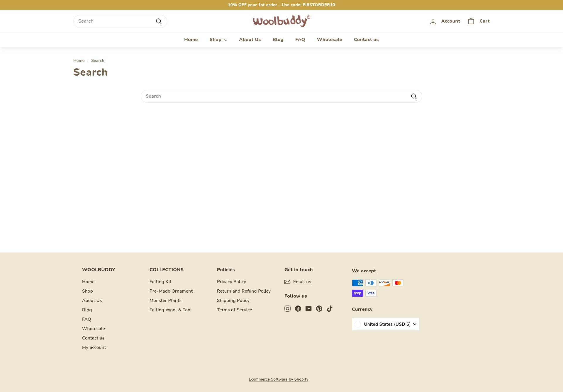
Task: Open Woolbuddy Pinterest page
Action: coord(319,308)
